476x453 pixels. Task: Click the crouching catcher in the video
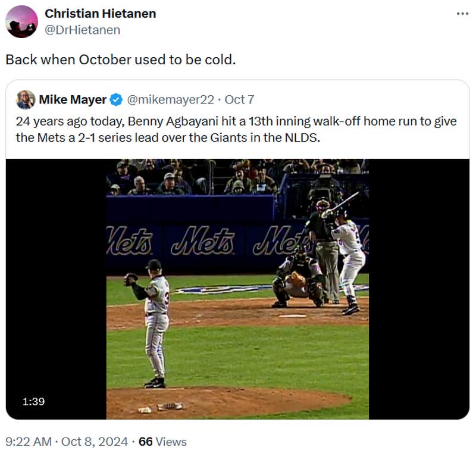[297, 280]
